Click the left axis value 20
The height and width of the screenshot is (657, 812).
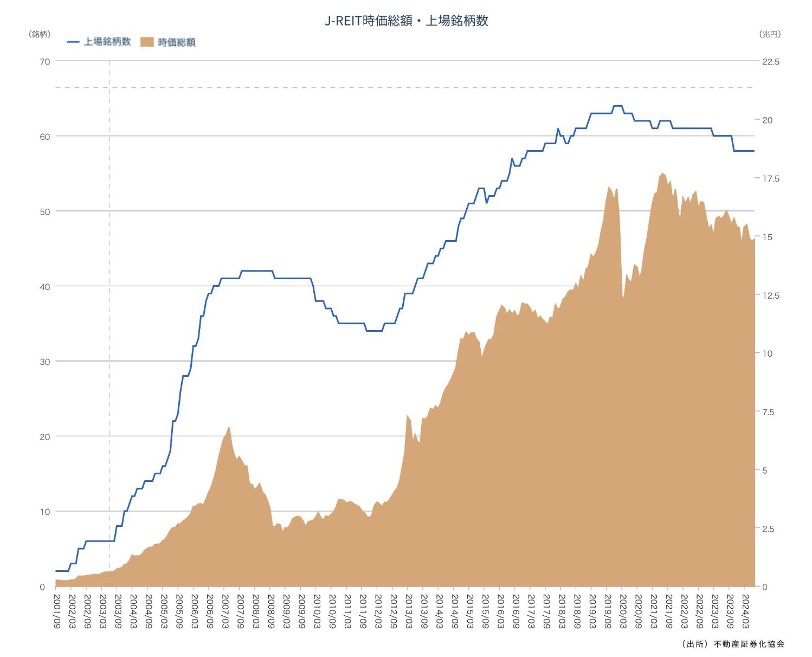(44, 436)
